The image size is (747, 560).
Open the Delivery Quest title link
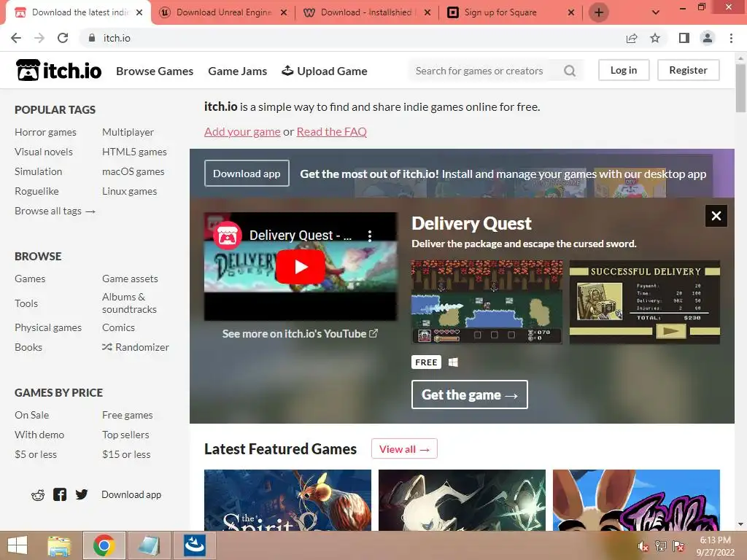pos(472,223)
